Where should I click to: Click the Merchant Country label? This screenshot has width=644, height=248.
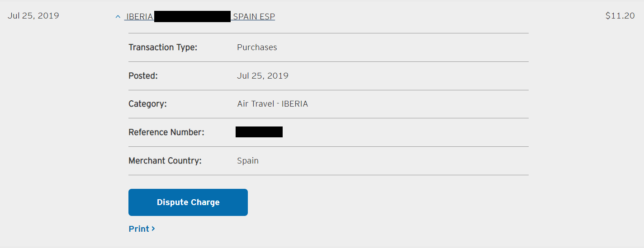click(165, 161)
